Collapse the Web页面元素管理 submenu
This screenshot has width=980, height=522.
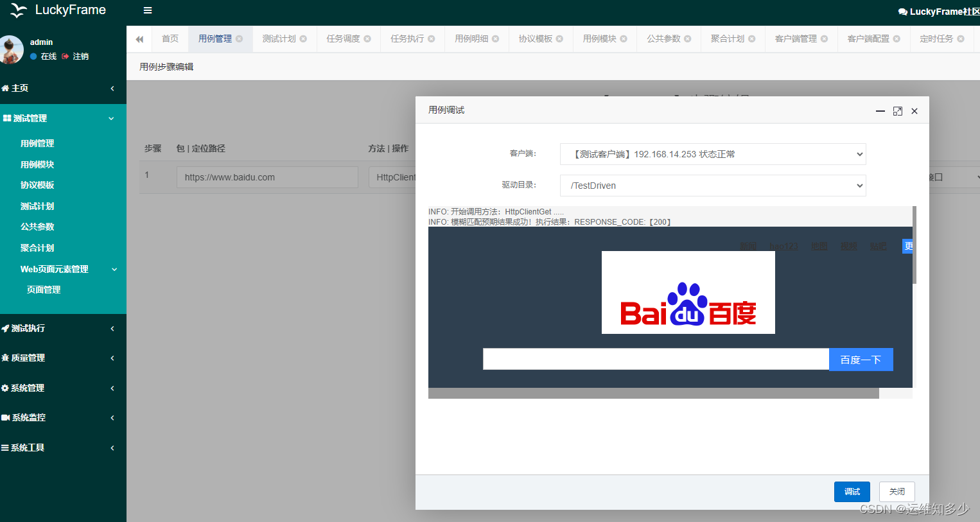(63, 269)
